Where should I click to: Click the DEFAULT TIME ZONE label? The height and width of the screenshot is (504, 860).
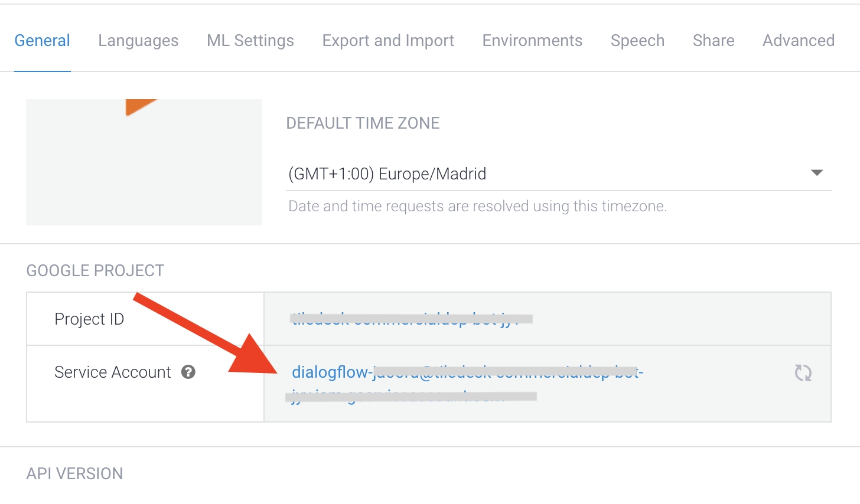tap(363, 123)
